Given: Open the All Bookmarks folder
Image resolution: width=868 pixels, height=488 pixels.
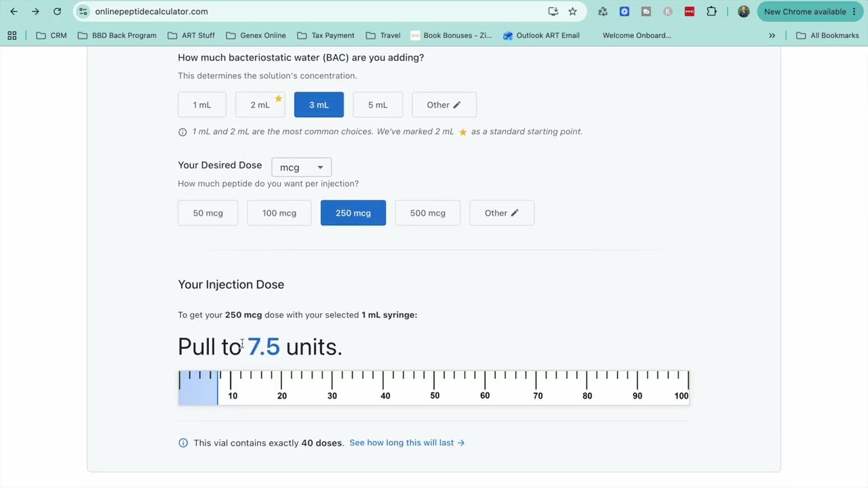Looking at the screenshot, I should [827, 35].
